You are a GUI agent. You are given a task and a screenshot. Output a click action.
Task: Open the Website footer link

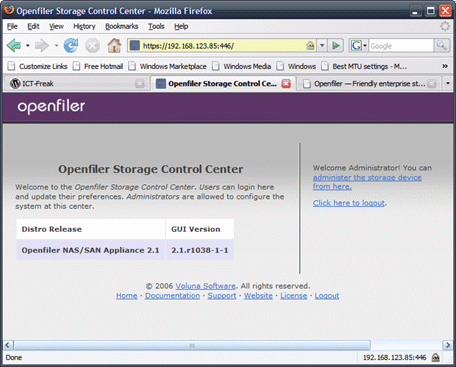tap(258, 296)
